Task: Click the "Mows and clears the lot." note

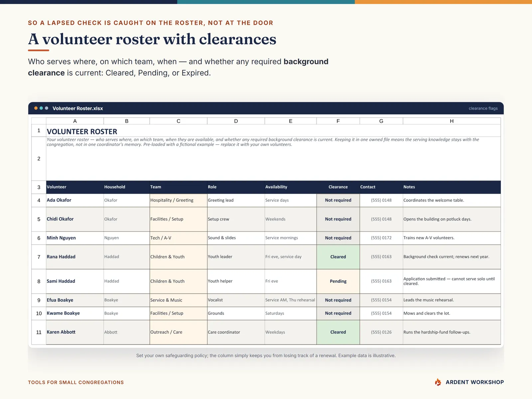Action: pos(452,314)
